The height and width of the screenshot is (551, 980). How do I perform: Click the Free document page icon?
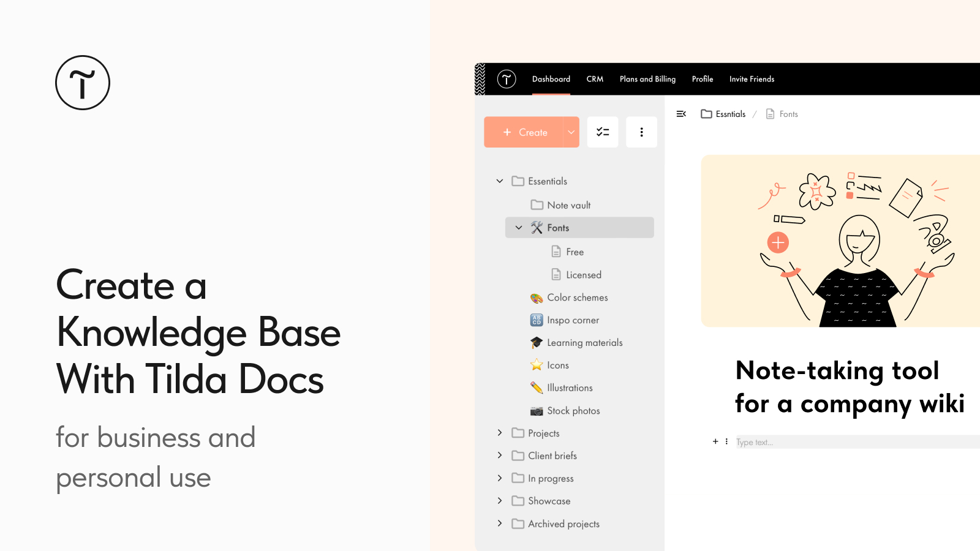point(556,252)
